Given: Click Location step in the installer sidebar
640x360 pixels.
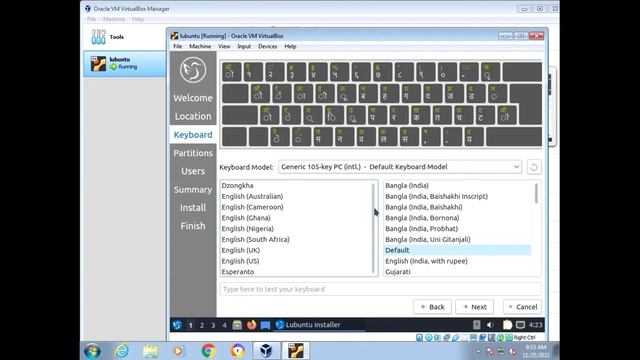Looking at the screenshot, I should (193, 116).
